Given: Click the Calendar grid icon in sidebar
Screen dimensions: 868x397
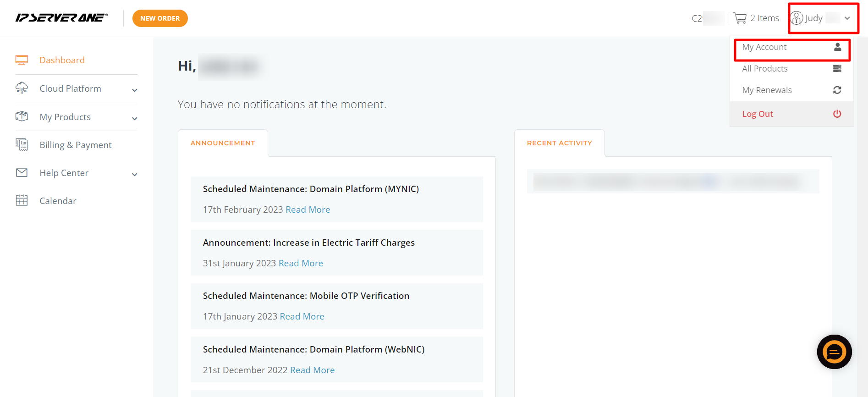Looking at the screenshot, I should 22,200.
